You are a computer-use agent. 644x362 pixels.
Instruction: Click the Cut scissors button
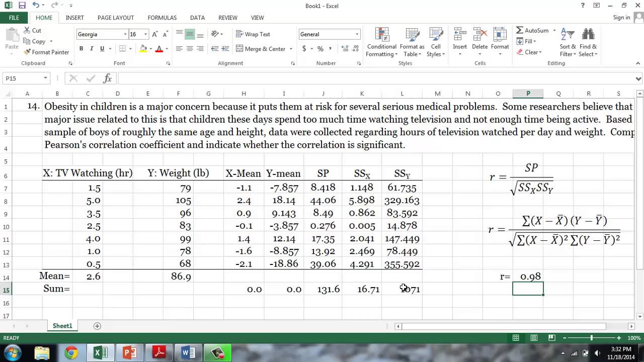point(33,30)
